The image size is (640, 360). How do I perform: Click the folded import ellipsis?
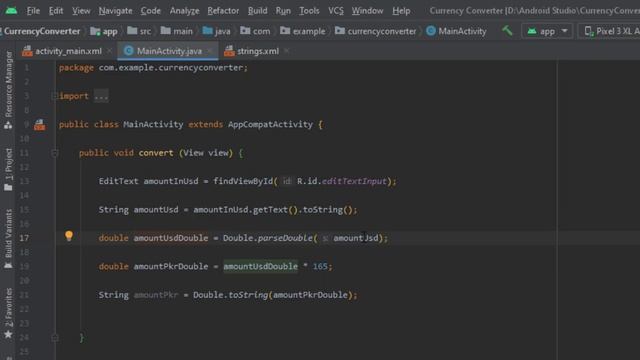click(x=101, y=96)
